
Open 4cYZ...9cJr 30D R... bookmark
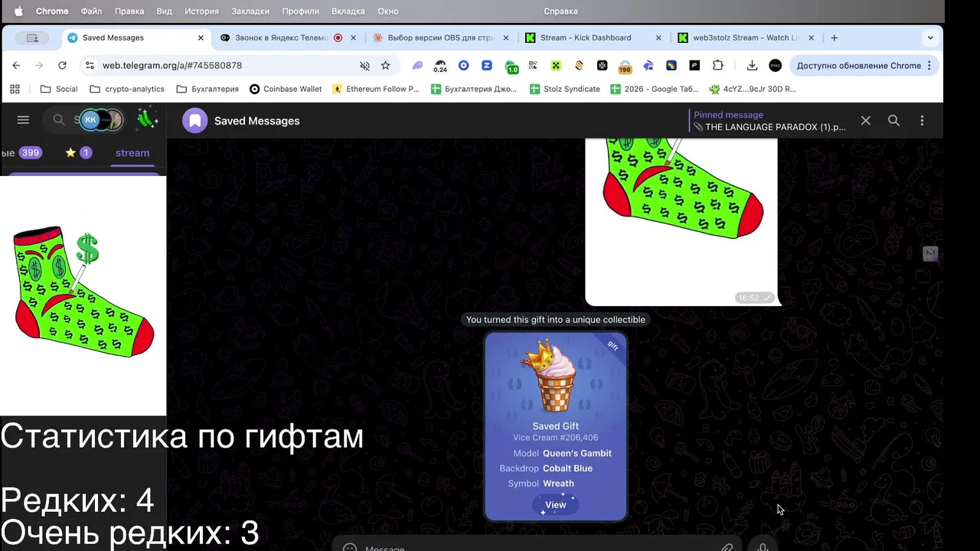[753, 89]
